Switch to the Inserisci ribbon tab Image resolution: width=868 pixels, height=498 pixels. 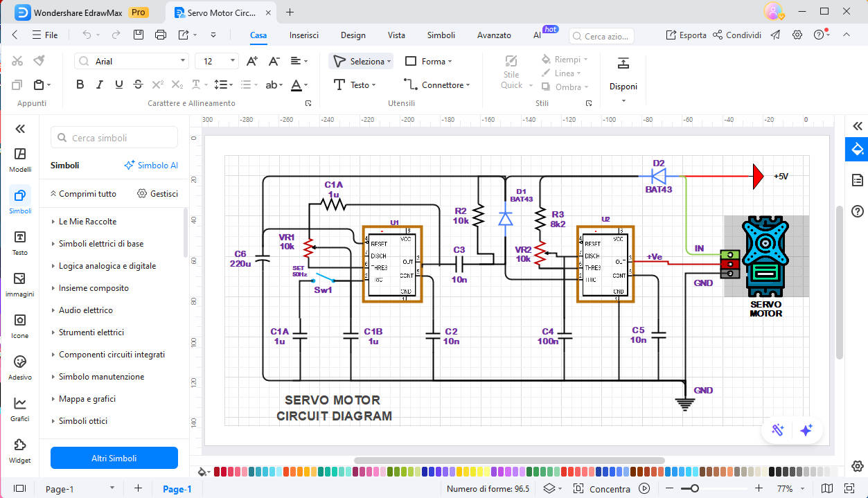click(x=304, y=35)
